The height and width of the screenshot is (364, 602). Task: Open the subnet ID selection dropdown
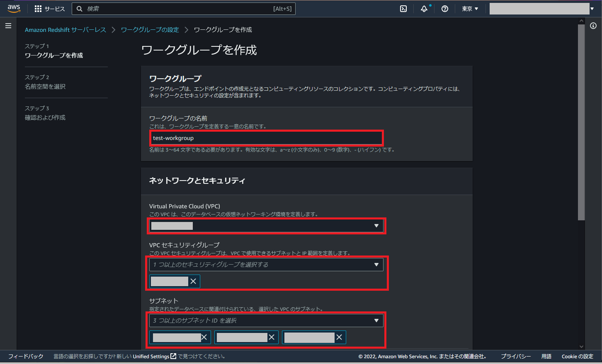click(266, 321)
